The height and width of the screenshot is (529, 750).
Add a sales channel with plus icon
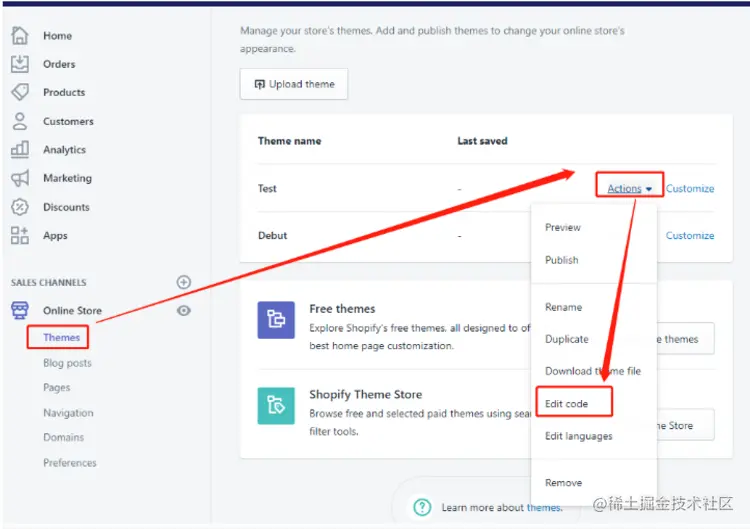click(x=184, y=282)
